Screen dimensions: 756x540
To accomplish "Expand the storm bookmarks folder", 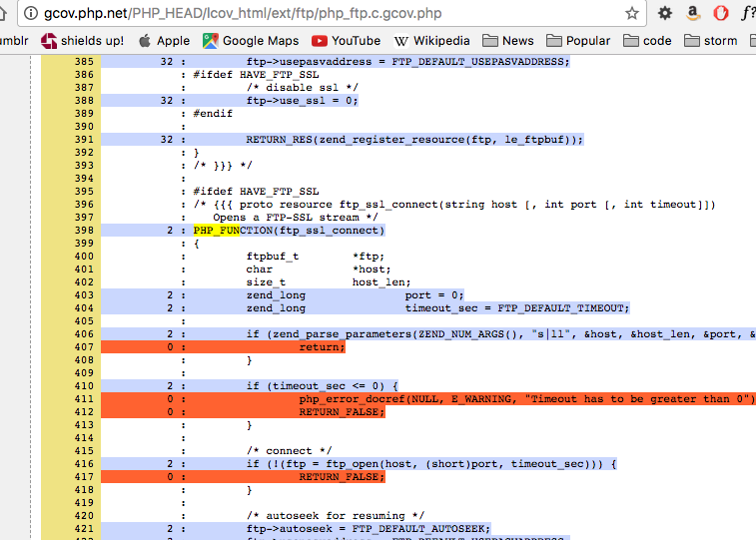I will [711, 41].
